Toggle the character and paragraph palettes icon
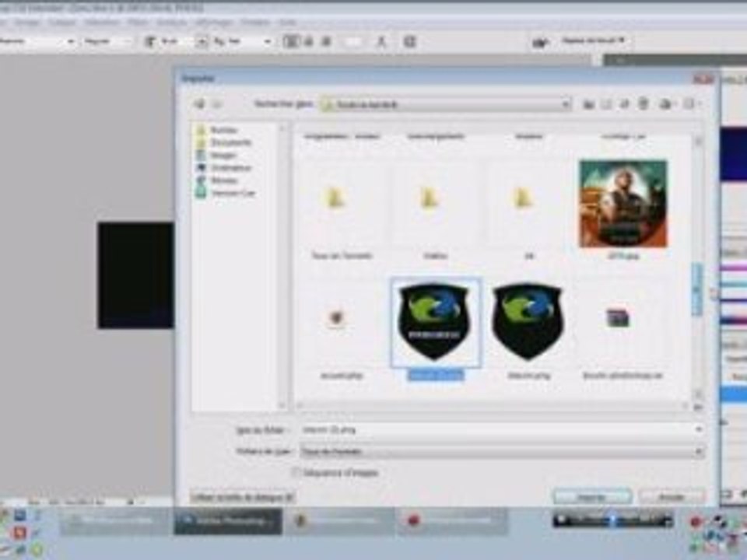 410,42
